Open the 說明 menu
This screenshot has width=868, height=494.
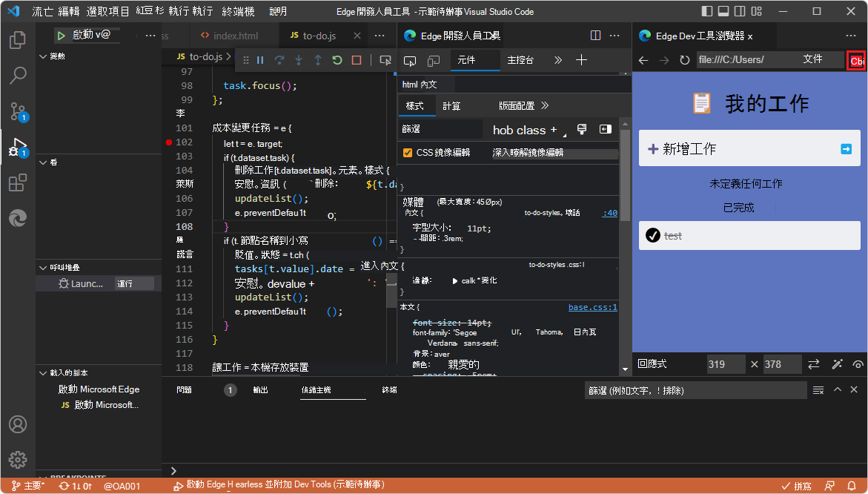click(278, 11)
